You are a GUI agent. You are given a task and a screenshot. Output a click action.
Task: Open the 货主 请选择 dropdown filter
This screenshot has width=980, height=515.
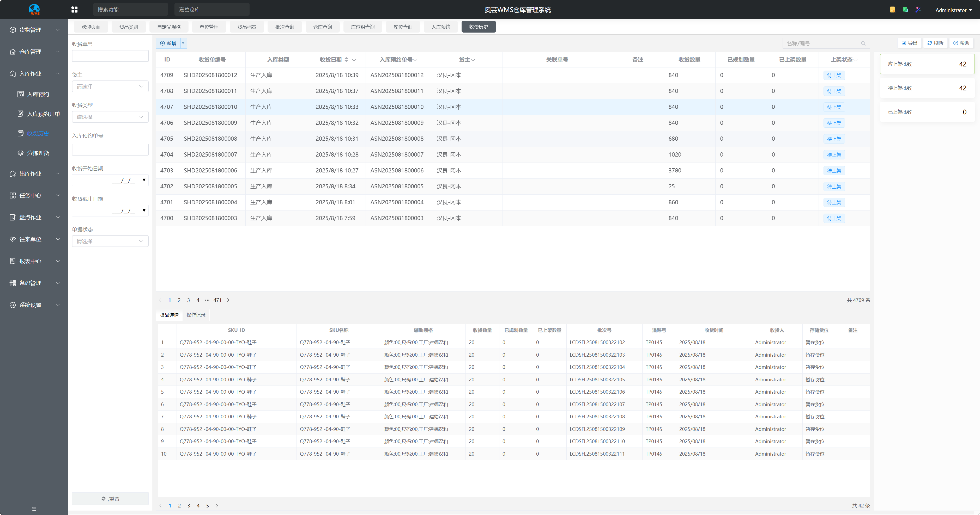[110, 87]
